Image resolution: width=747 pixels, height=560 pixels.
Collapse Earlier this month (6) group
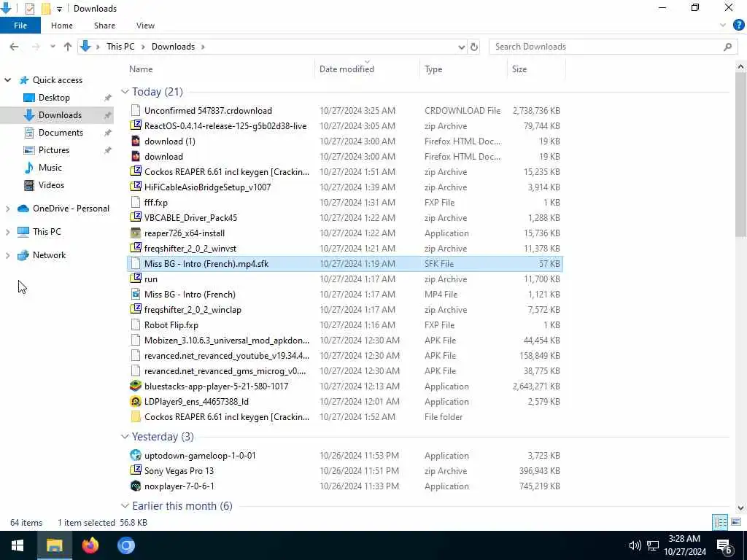coord(125,506)
